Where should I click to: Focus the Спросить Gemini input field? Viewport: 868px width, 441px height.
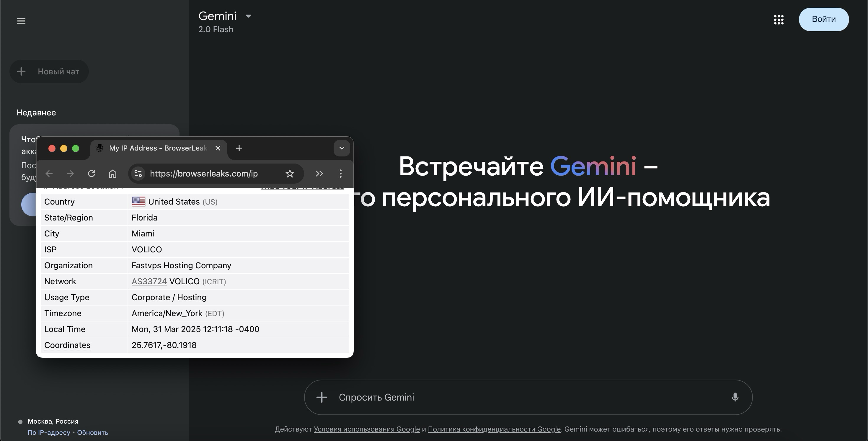click(529, 397)
